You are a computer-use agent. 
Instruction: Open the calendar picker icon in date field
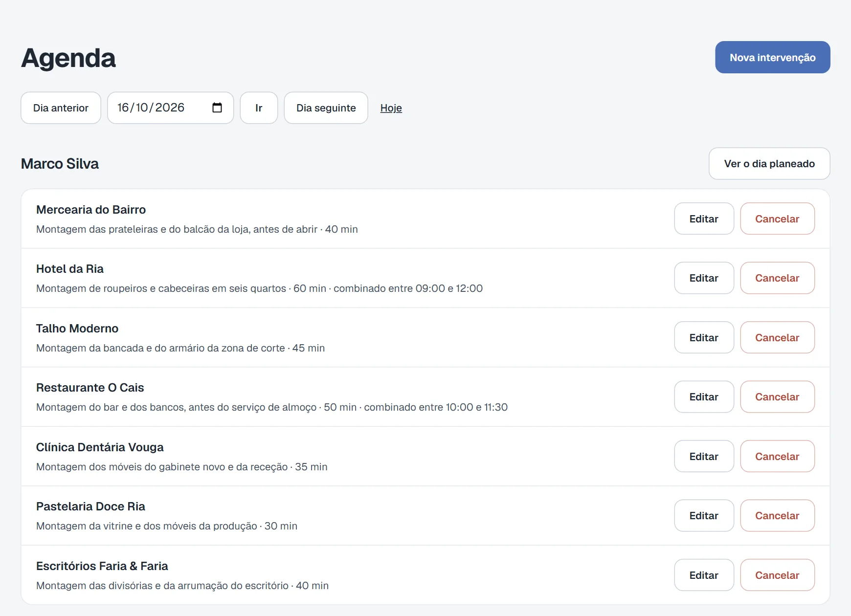pyautogui.click(x=217, y=108)
